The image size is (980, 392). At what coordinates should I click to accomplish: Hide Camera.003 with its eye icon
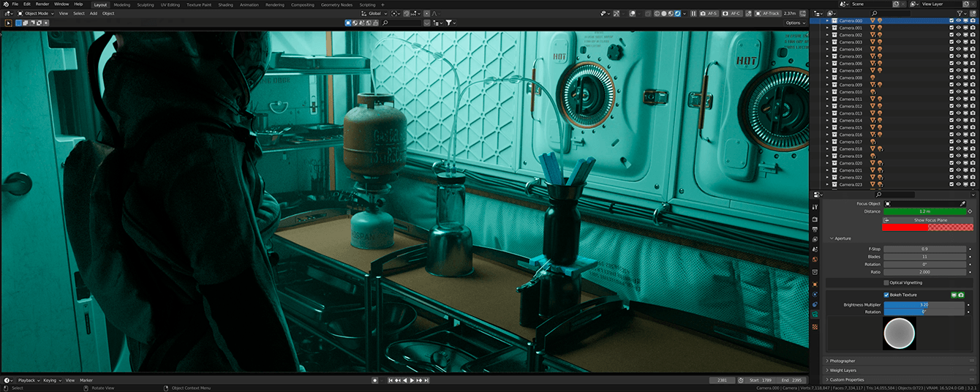[959, 42]
